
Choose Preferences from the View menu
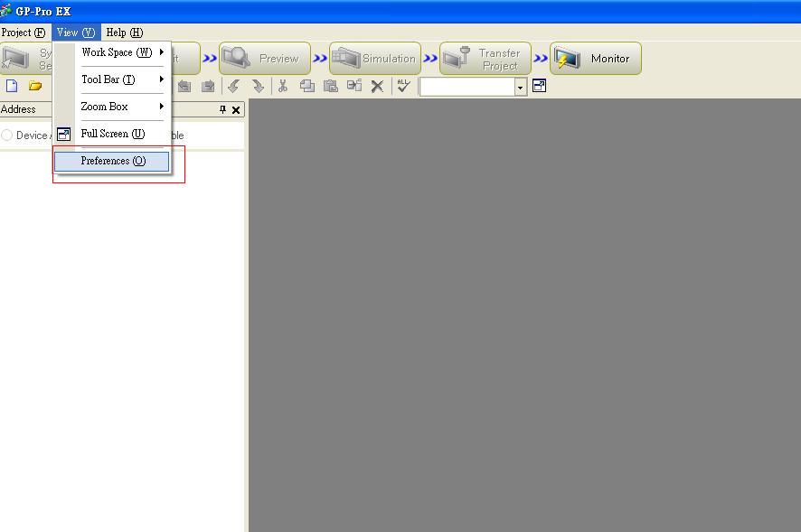click(x=112, y=161)
